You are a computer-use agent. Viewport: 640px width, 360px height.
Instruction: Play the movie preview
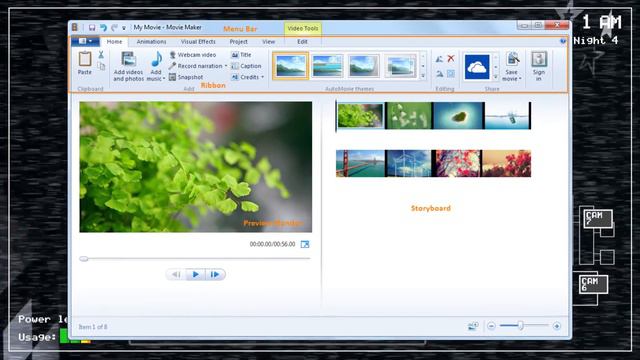[x=196, y=274]
